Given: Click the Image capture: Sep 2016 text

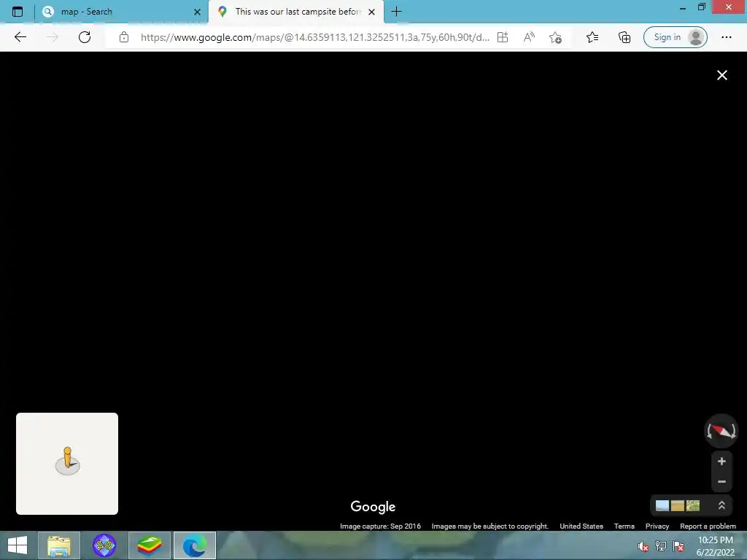Looking at the screenshot, I should pyautogui.click(x=380, y=526).
